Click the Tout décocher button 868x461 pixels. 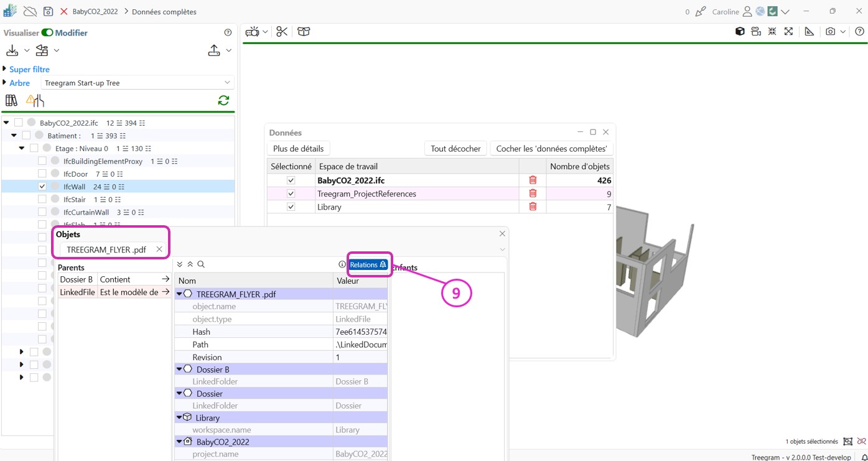455,149
